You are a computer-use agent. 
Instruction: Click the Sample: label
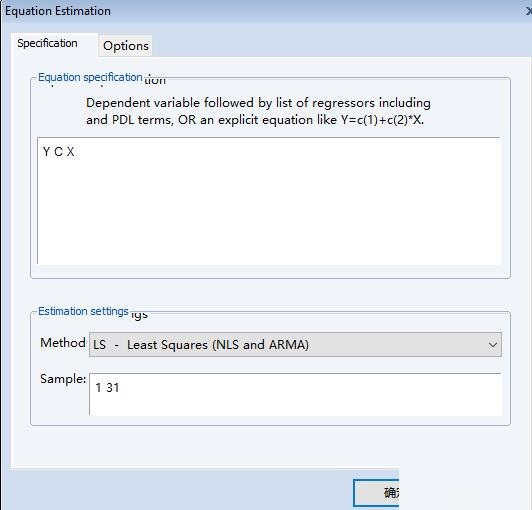pos(63,379)
